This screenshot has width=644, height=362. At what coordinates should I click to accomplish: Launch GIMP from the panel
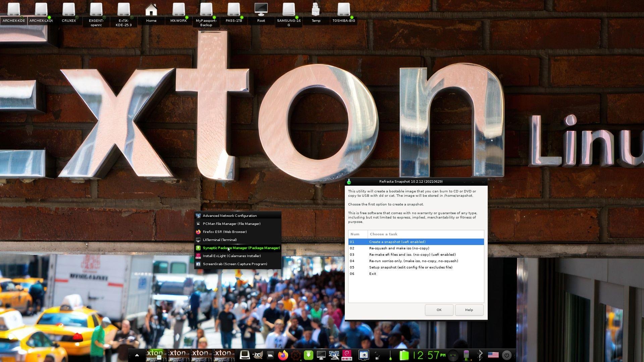click(x=258, y=355)
